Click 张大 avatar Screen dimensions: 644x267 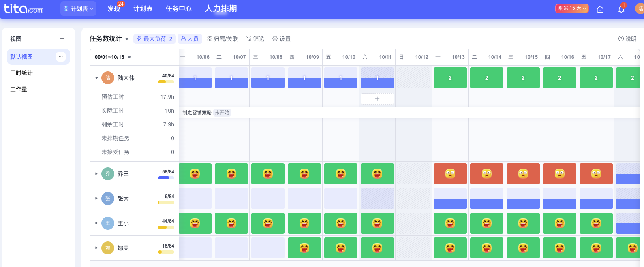(108, 199)
